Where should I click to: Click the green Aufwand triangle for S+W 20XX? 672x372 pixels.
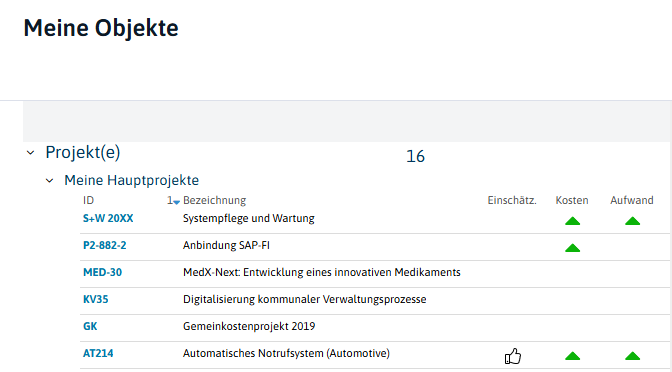click(x=632, y=221)
